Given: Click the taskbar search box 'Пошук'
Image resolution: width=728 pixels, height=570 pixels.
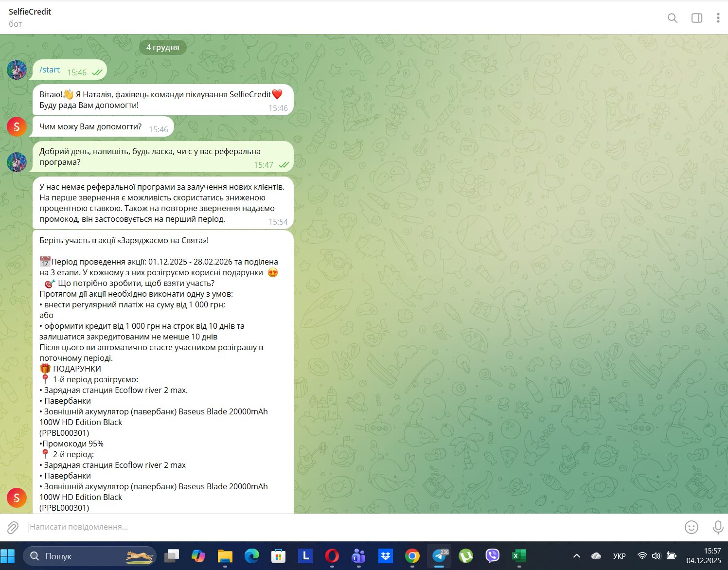Looking at the screenshot, I should (90, 556).
